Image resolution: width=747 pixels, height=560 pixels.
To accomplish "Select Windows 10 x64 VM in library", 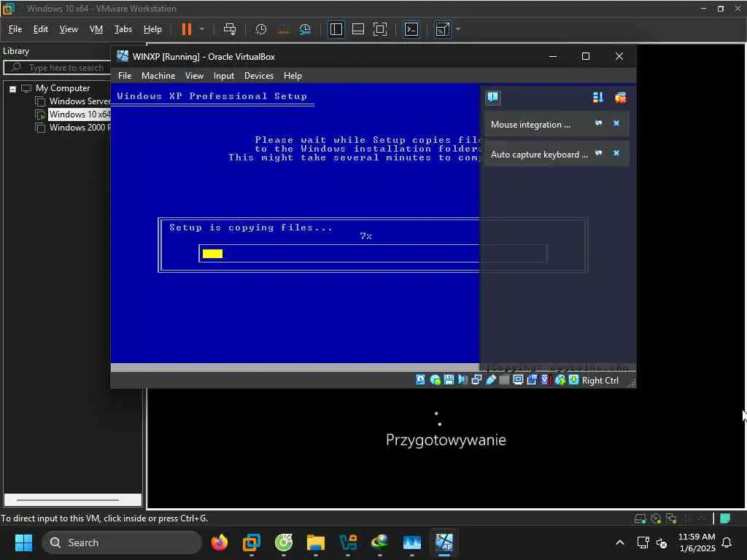I will click(80, 114).
